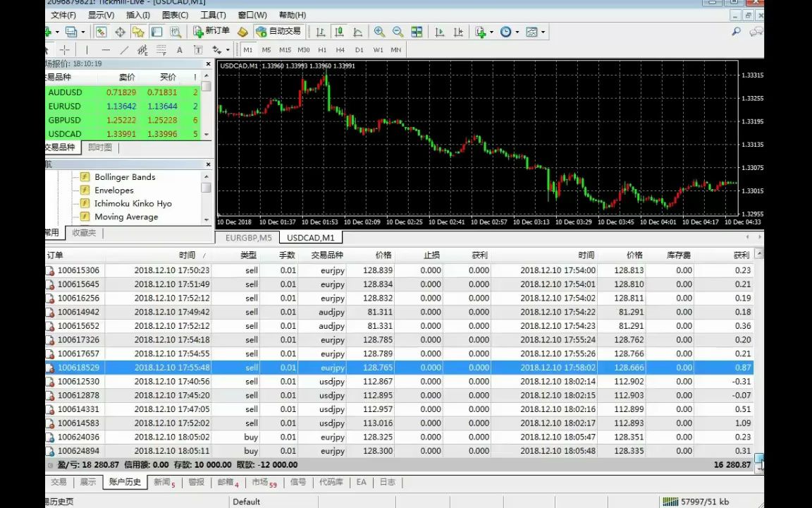Pick the text label 'A' tool
This screenshot has width=812, height=508.
(179, 50)
